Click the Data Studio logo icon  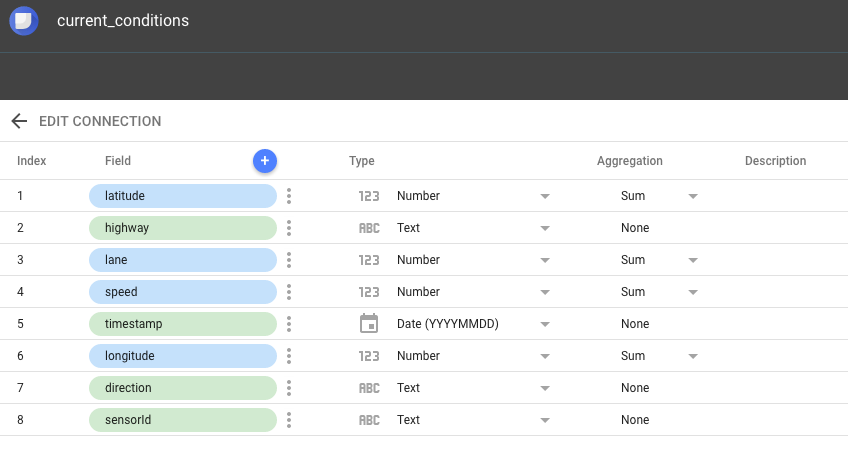(24, 21)
